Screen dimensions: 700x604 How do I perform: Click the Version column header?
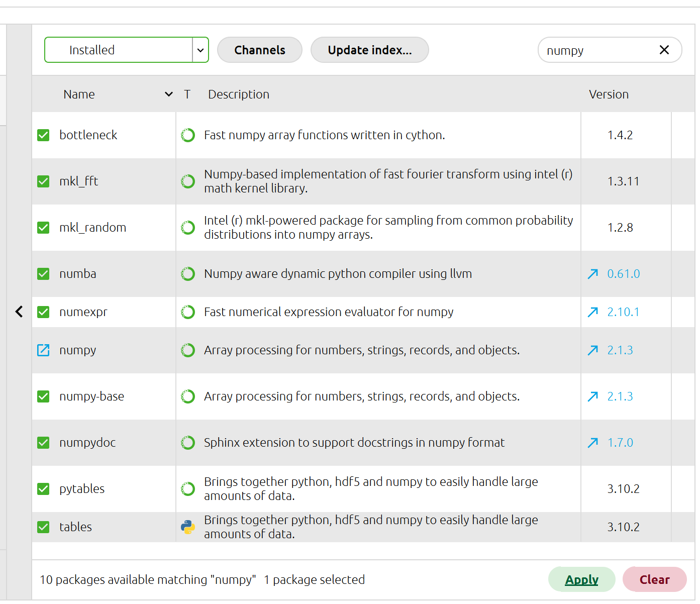point(609,94)
